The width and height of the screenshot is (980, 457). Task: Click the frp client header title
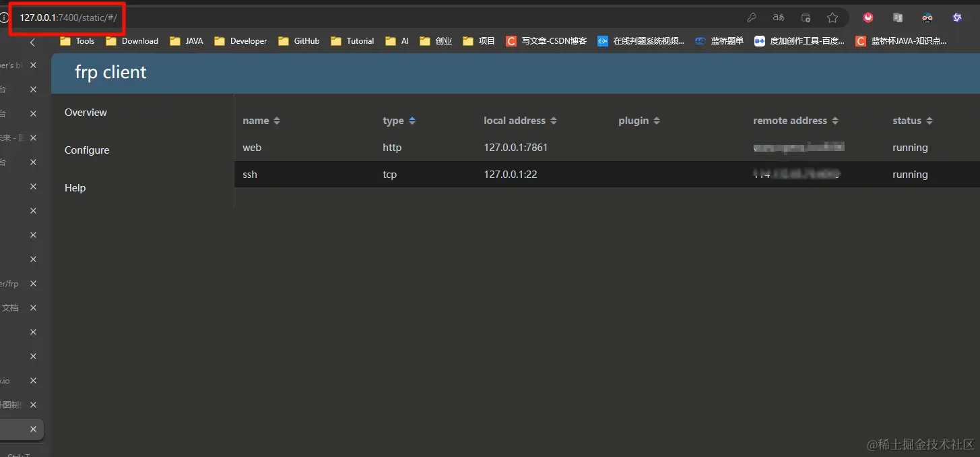[x=110, y=73]
